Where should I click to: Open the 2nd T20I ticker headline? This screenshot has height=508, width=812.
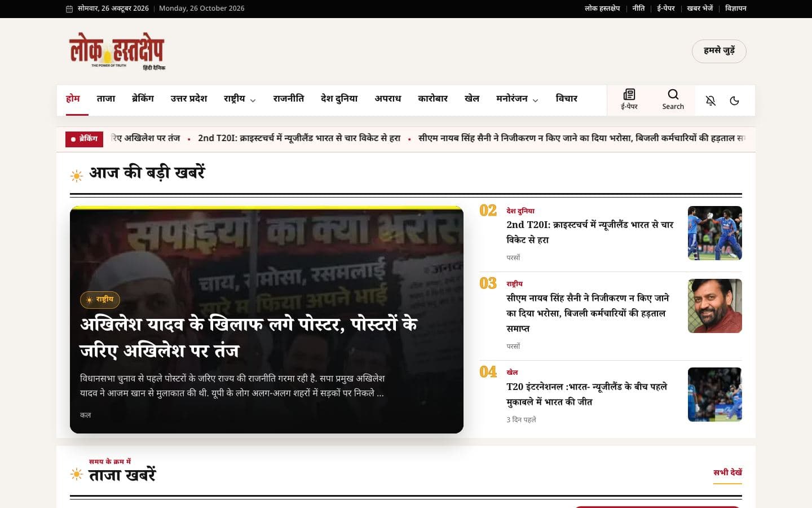[299, 138]
